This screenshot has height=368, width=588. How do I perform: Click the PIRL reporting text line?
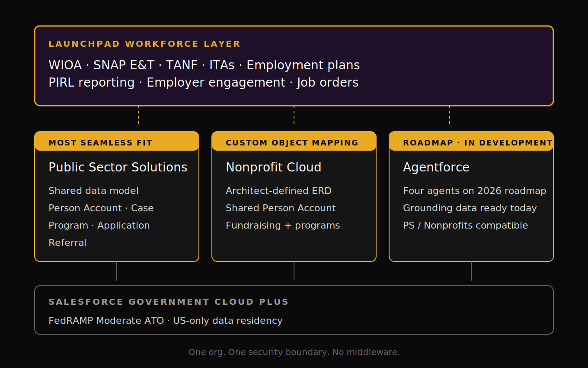203,83
